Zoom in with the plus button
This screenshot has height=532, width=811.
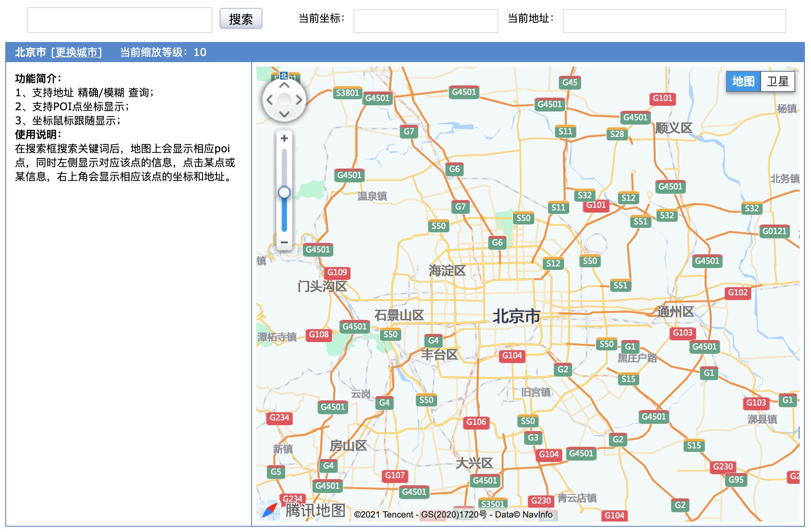pos(284,138)
